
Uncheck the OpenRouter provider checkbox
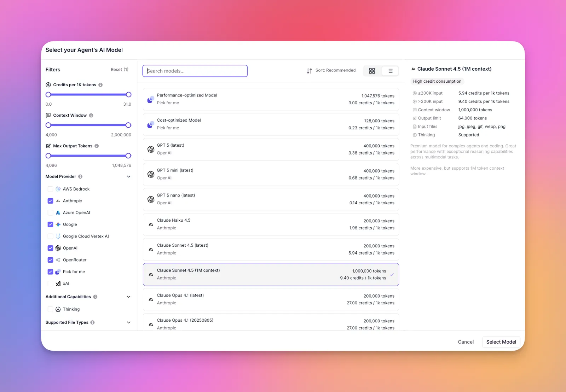[x=50, y=260]
